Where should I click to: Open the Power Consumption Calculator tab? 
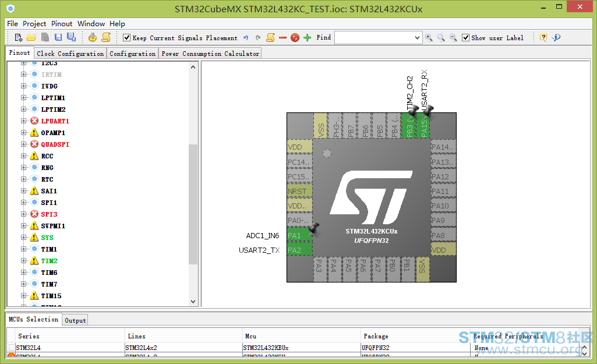210,54
